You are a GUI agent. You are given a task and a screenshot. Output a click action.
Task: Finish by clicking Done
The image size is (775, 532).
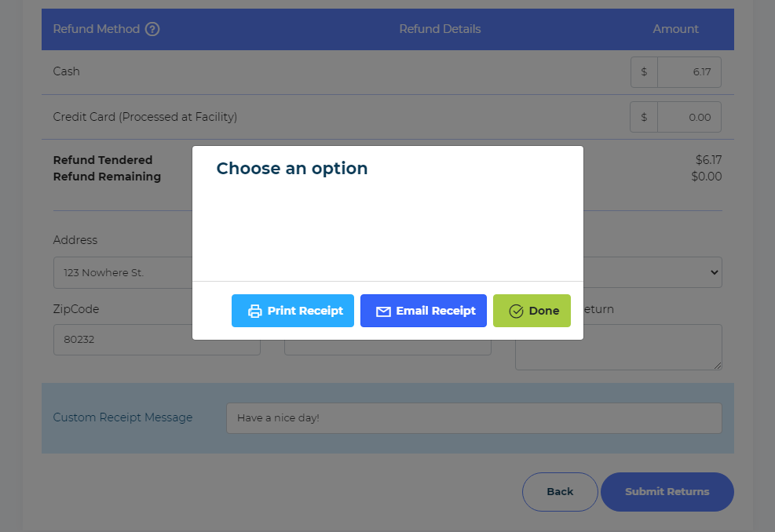[532, 311]
